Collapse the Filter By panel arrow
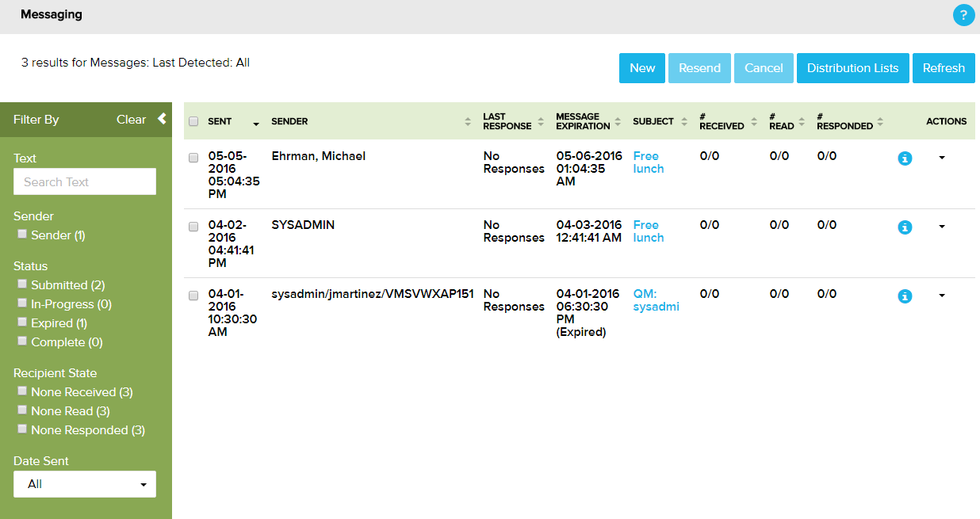Viewport: 980px width, 519px height. (162, 119)
